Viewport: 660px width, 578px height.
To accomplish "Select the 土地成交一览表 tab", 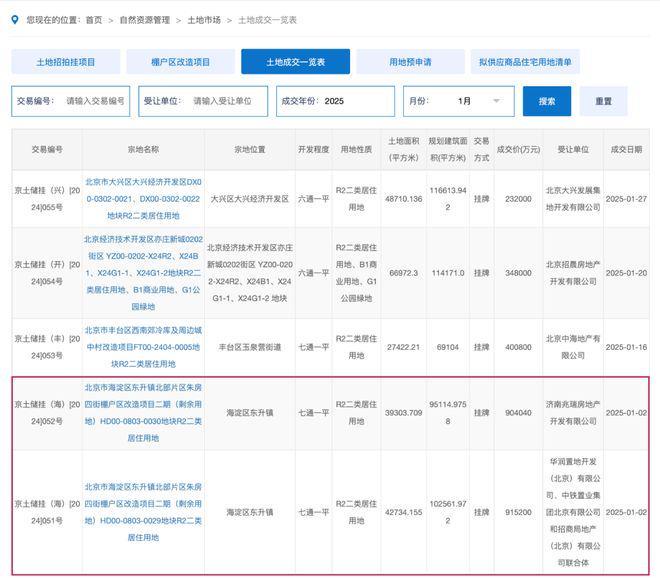I will (x=295, y=62).
